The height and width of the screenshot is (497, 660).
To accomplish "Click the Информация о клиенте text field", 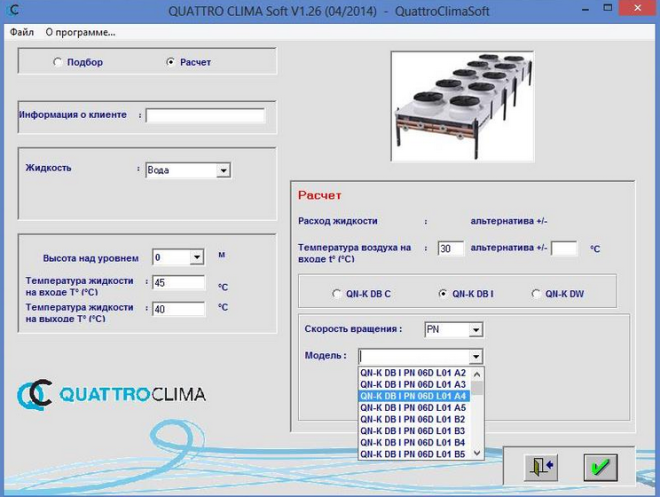I will point(205,116).
